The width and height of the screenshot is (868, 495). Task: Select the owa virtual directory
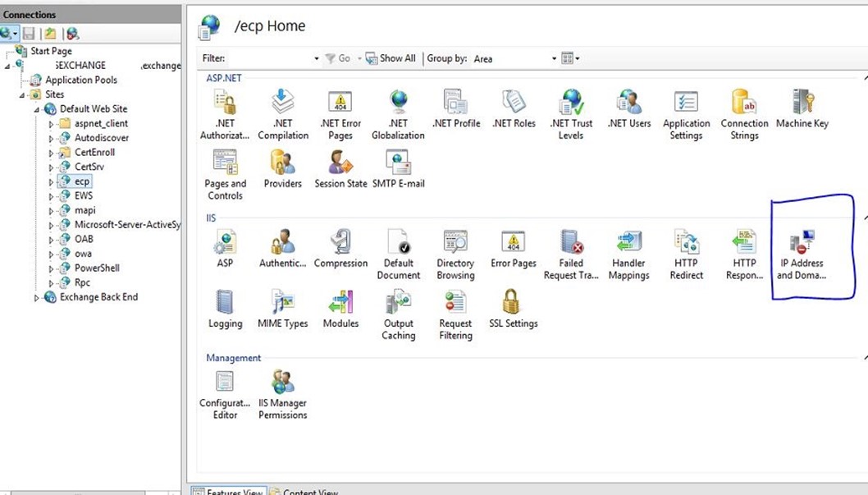(83, 254)
